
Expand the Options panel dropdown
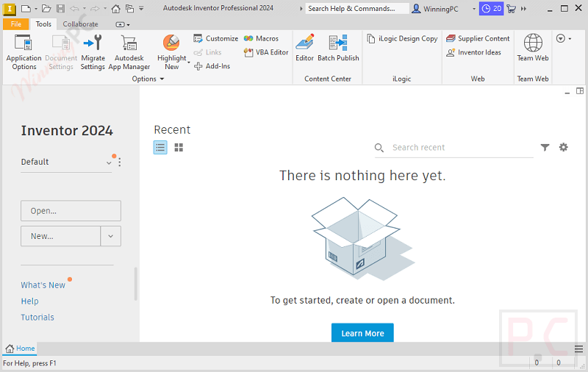point(162,79)
